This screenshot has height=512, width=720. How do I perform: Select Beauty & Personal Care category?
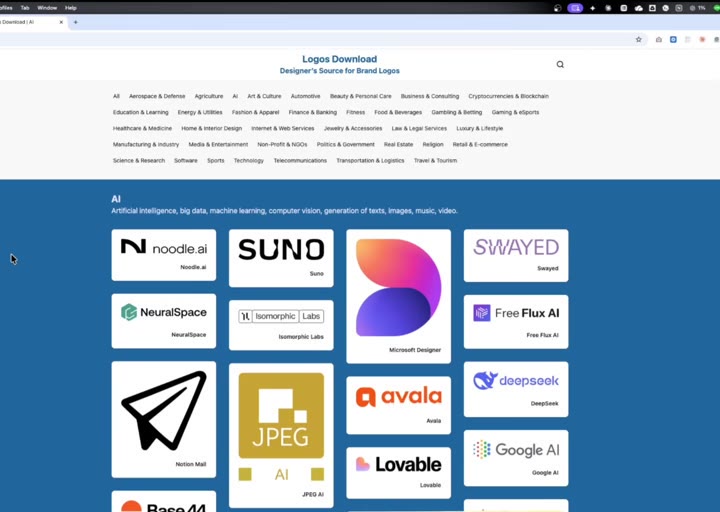click(x=360, y=96)
